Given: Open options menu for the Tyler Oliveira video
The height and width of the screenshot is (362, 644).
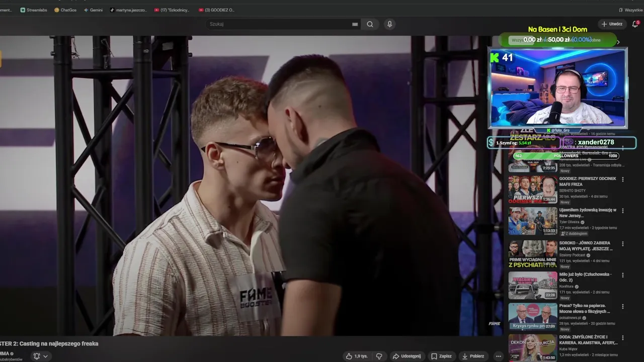Looking at the screenshot, I should tap(623, 211).
